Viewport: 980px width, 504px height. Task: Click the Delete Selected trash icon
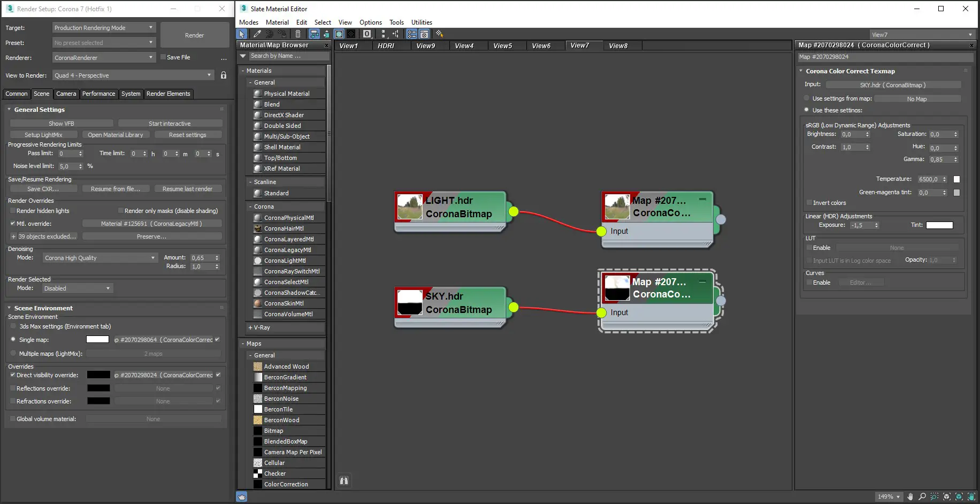(x=298, y=34)
